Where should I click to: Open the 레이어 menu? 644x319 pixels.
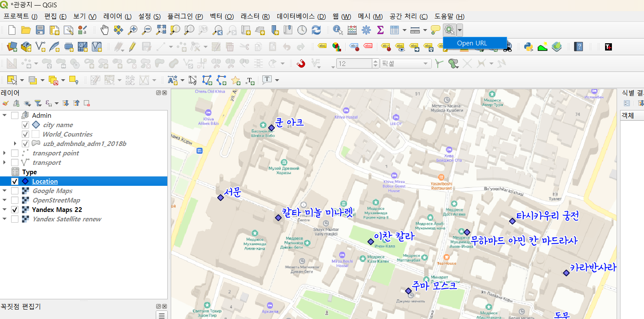click(117, 16)
